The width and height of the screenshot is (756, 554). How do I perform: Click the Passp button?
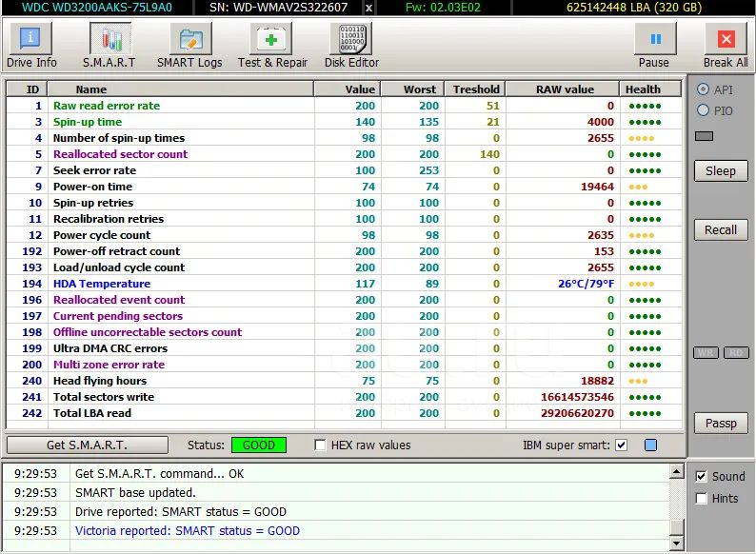(721, 424)
